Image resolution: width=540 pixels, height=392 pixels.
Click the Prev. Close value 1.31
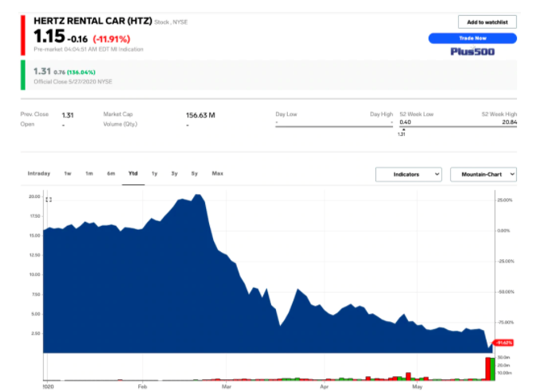click(x=68, y=115)
